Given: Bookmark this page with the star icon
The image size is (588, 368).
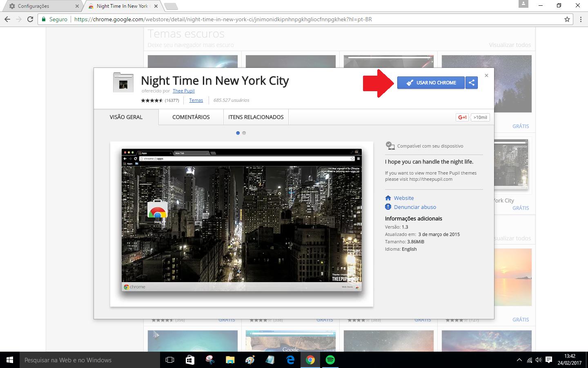Looking at the screenshot, I should coord(567,19).
